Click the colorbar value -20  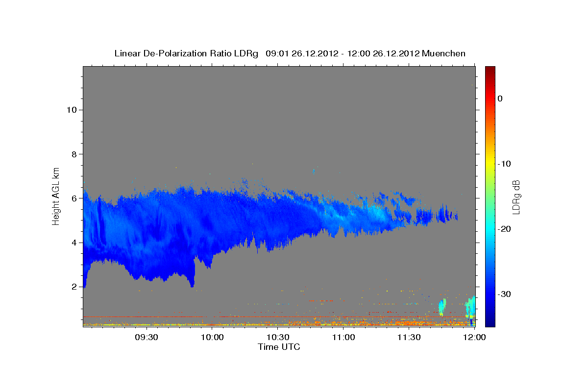[x=504, y=229]
